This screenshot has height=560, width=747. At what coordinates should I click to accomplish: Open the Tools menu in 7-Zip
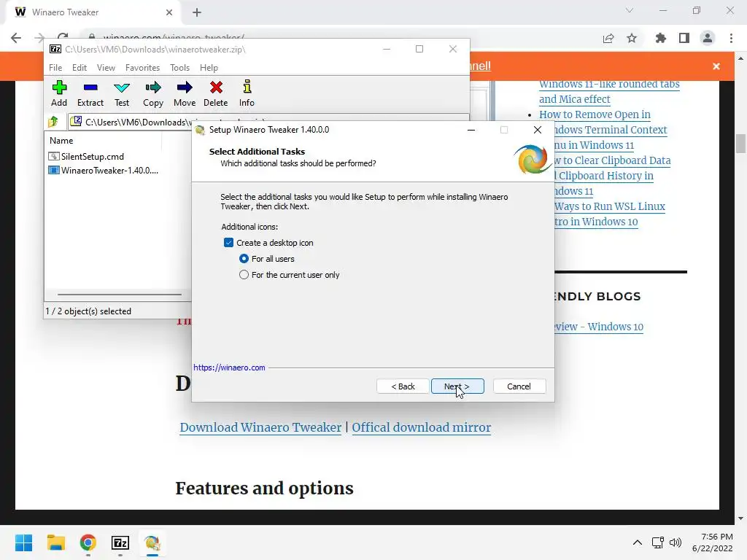pos(179,68)
